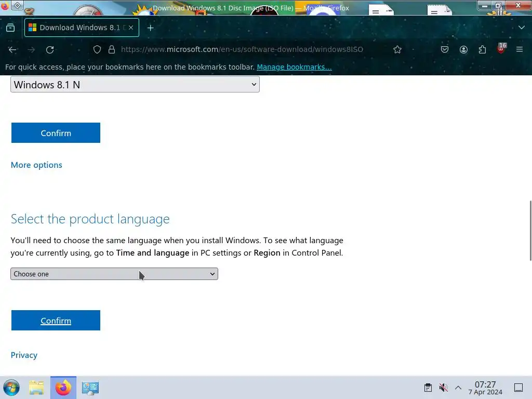The height and width of the screenshot is (399, 532).
Task: Open the Windows 8.1 N edition dropdown
Action: [135, 84]
